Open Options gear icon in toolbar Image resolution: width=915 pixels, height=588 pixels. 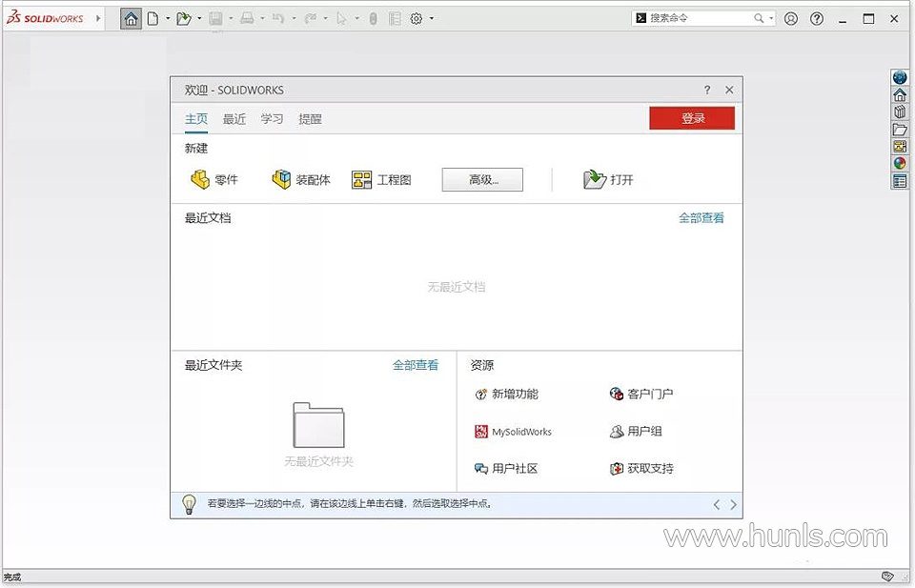click(417, 19)
